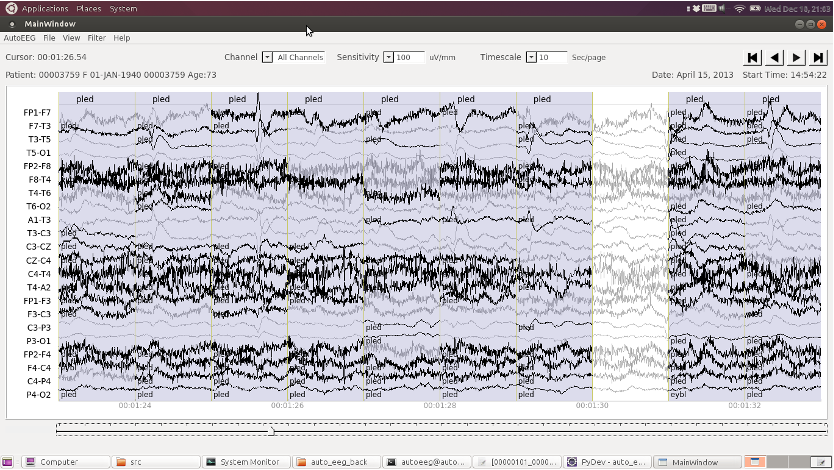Click the FP2-F8 channel label
The height and width of the screenshot is (470, 834).
[x=37, y=166]
